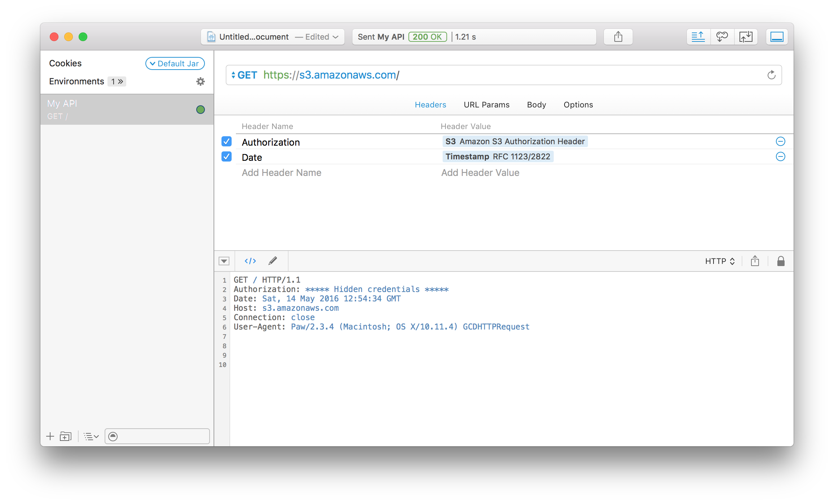Switch to the URL Params tab
Viewport: 834px width, 504px height.
486,105
